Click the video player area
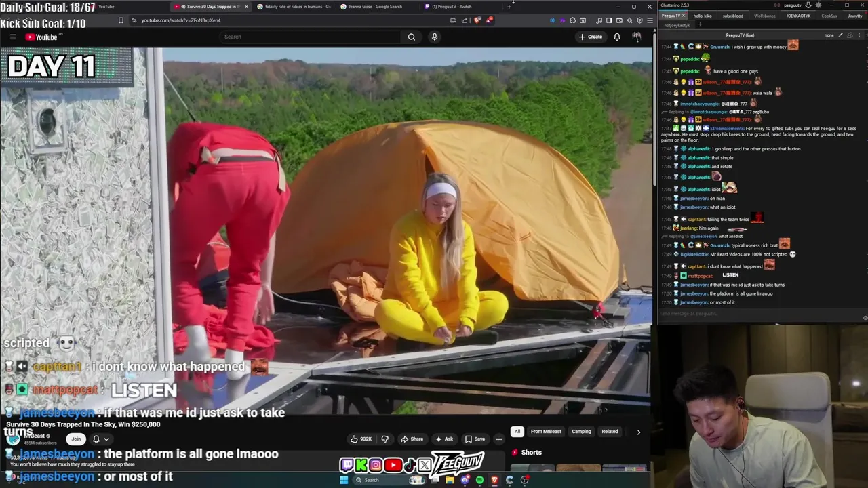Image resolution: width=868 pixels, height=488 pixels. (325, 230)
